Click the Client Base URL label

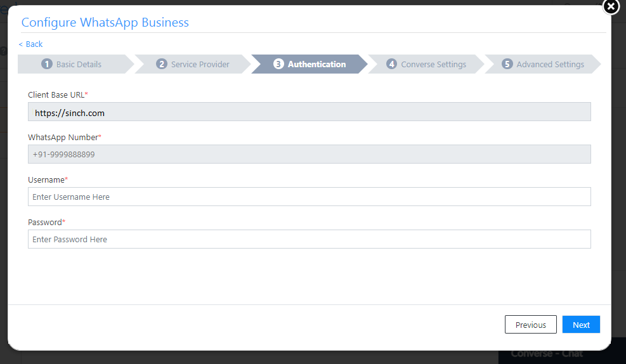click(56, 94)
